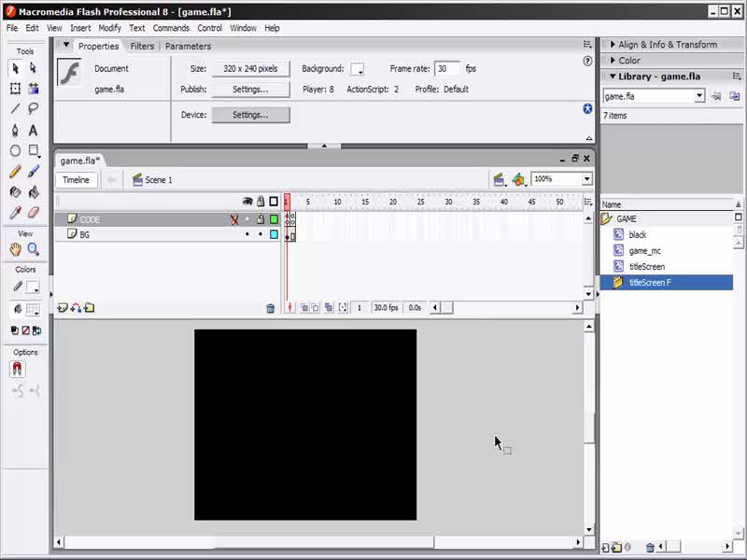Viewport: 747px width, 560px height.
Task: Select the Eraser tool
Action: pos(34,213)
